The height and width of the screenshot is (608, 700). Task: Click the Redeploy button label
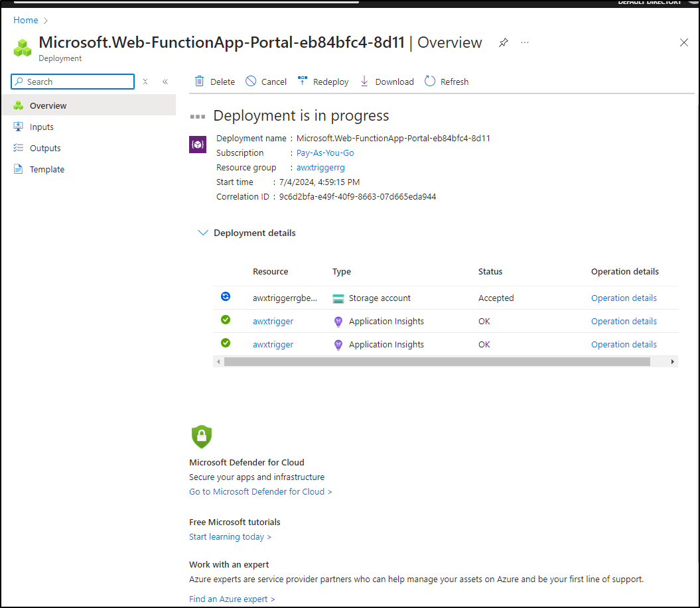(x=331, y=82)
